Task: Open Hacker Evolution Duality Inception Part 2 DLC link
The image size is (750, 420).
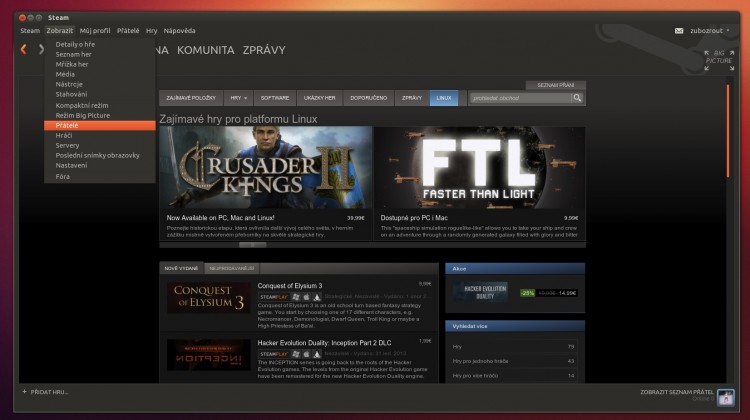Action: tap(324, 343)
